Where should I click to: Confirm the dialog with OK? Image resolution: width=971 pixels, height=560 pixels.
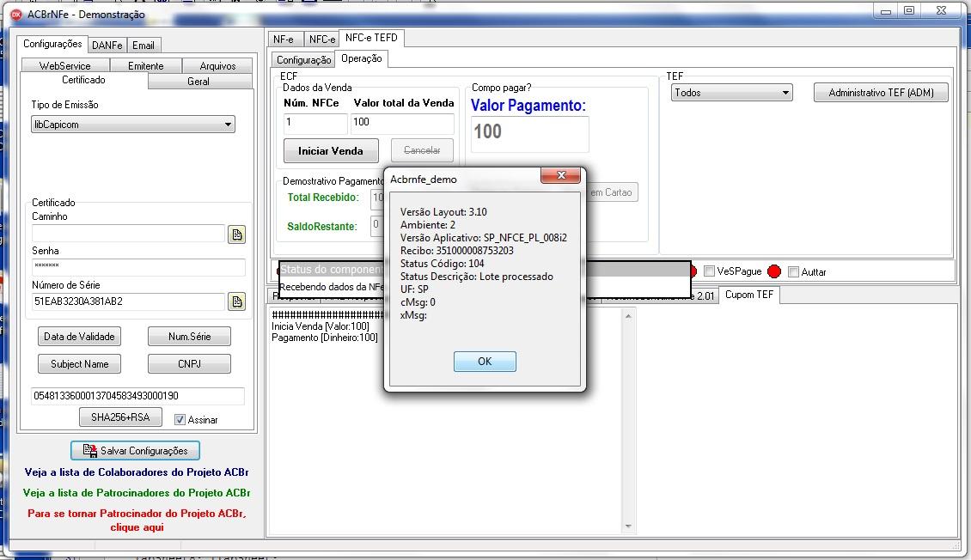tap(485, 362)
